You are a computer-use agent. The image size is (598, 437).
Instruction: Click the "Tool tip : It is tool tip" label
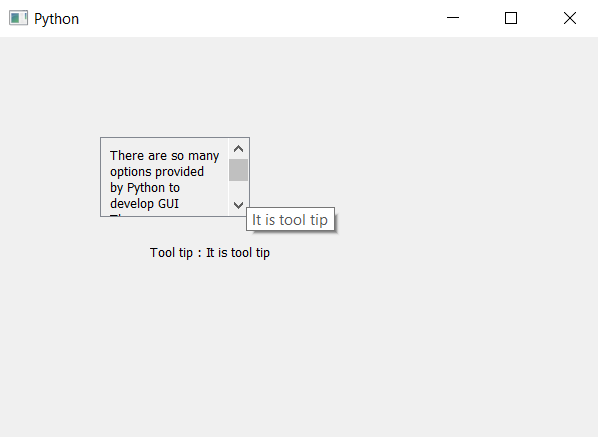tap(210, 252)
